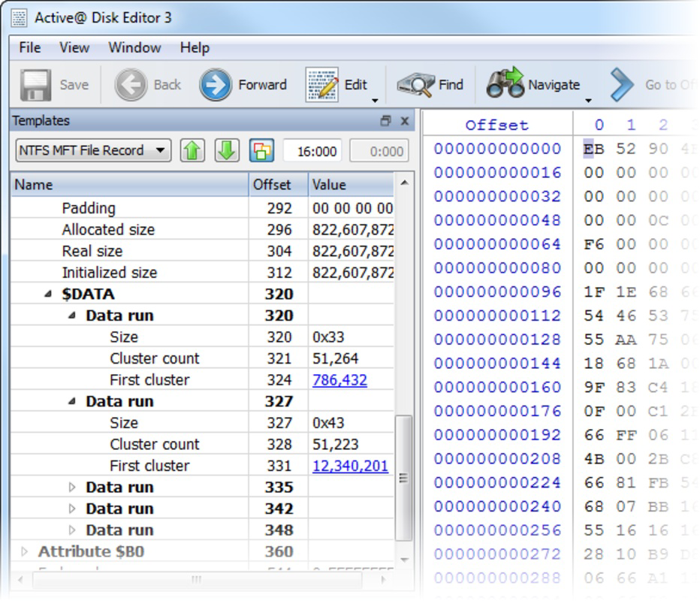Click the Save floppy disk icon
This screenshot has height=601, width=700.
pos(35,85)
